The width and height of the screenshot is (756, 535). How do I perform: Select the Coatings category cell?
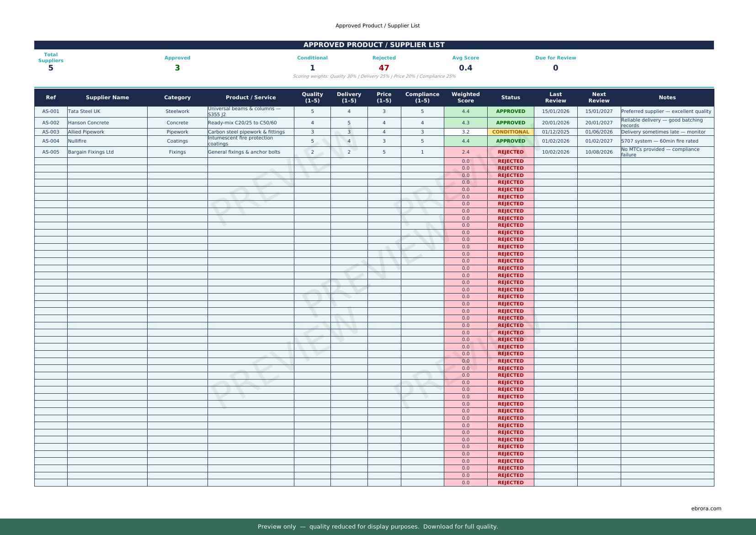point(177,141)
